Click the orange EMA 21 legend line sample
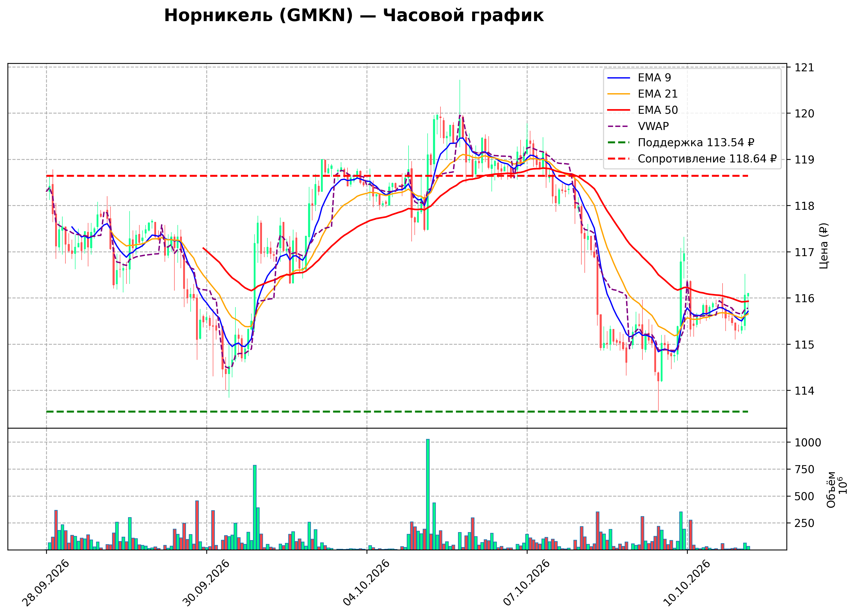This screenshot has width=857, height=616. (x=618, y=94)
